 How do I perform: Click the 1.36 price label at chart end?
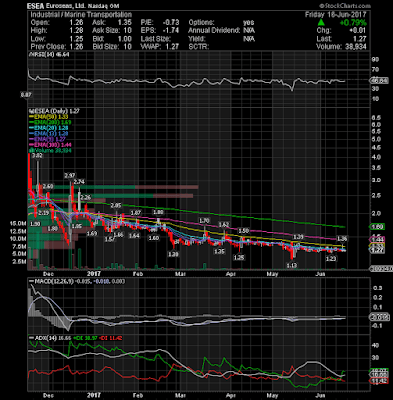pos(342,239)
